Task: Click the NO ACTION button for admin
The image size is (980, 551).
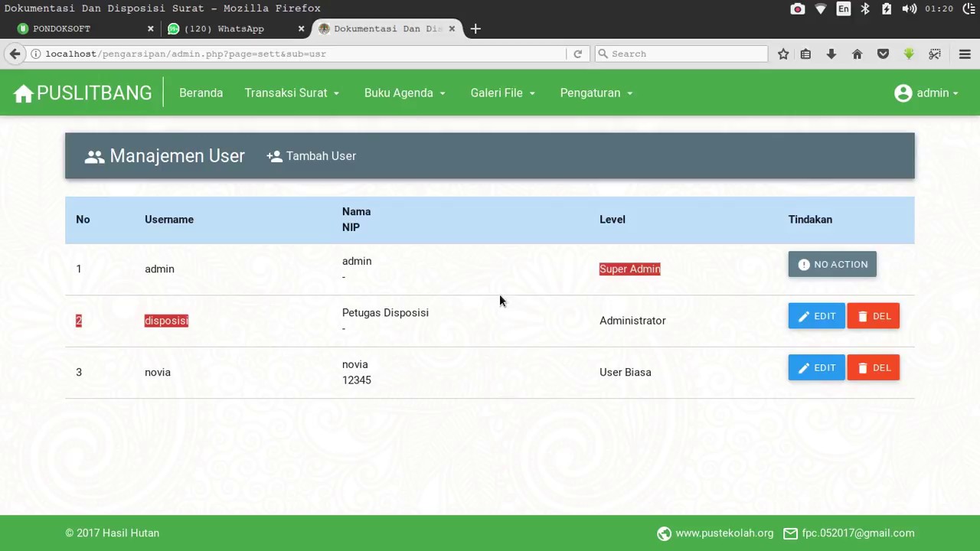Action: [832, 265]
